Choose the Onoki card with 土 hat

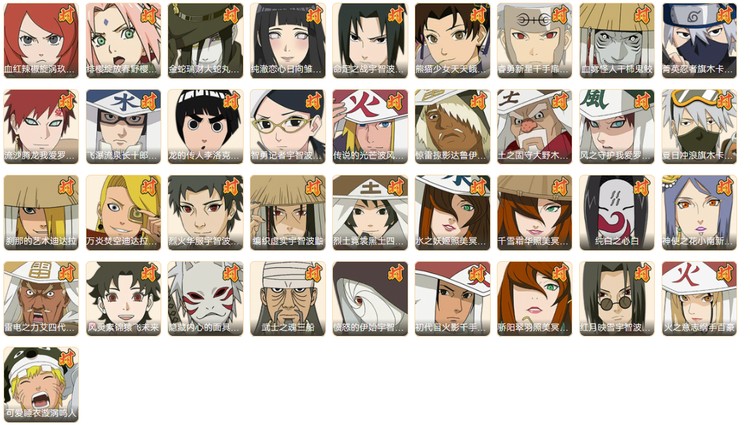[x=535, y=126]
